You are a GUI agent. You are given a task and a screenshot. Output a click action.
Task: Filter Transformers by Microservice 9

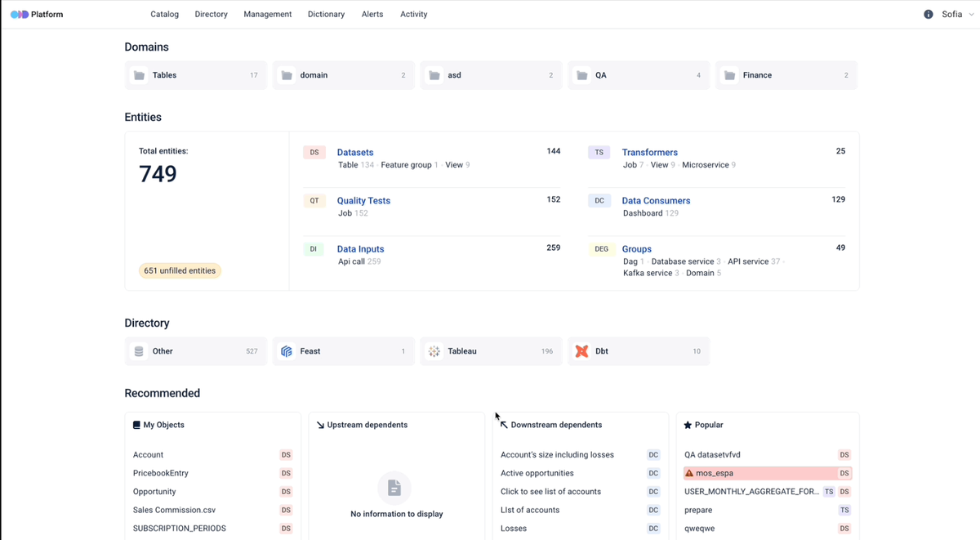[709, 165]
